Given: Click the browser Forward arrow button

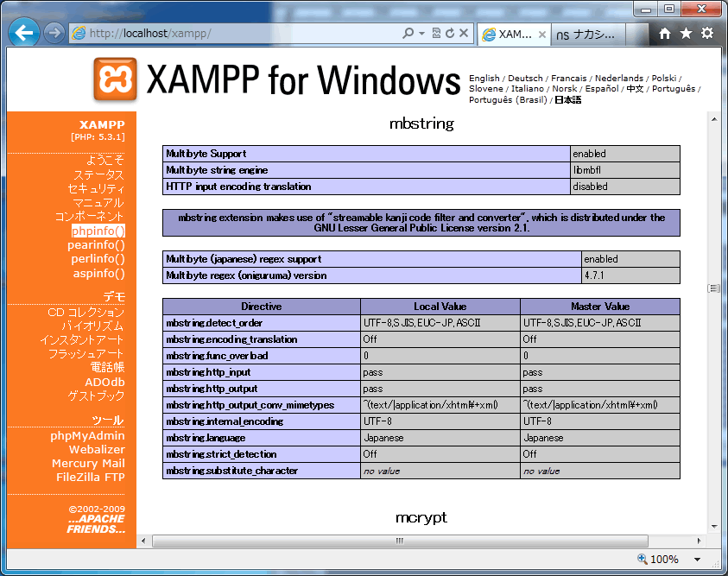Looking at the screenshot, I should [54, 34].
